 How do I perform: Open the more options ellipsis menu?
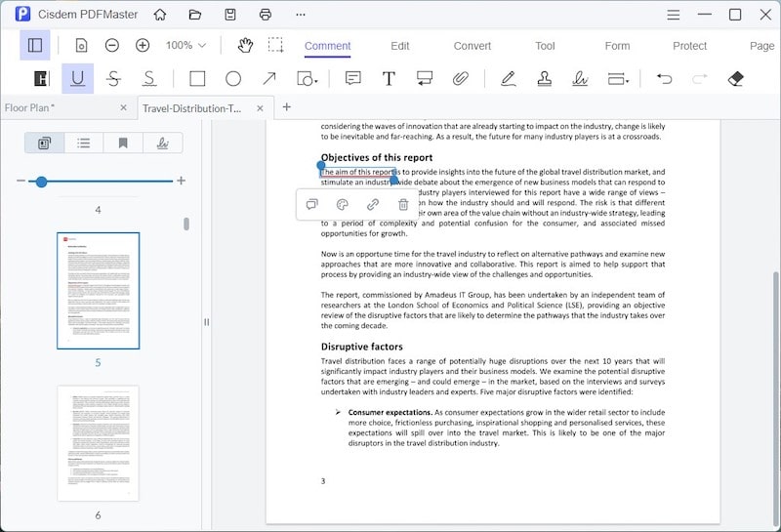tap(301, 15)
